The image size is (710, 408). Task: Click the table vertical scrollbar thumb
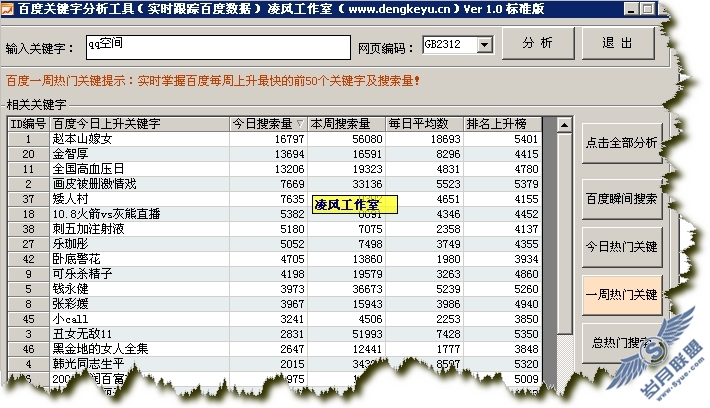click(x=564, y=233)
